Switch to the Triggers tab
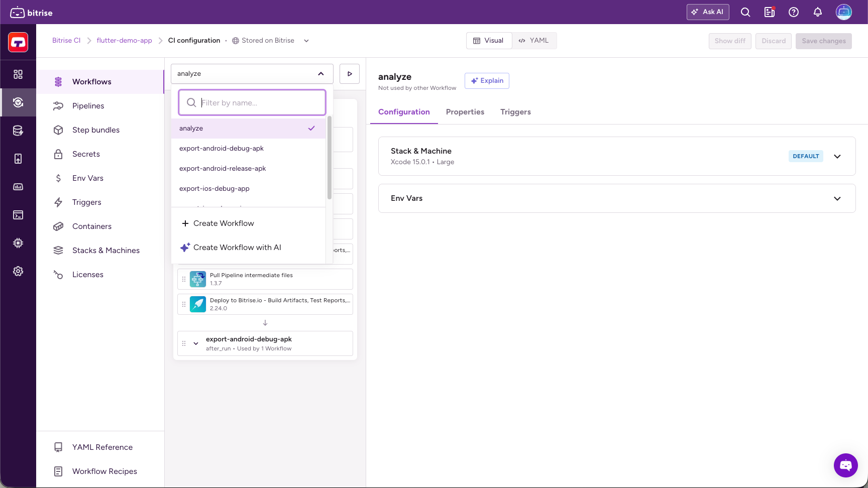Viewport: 868px width, 488px height. point(515,112)
